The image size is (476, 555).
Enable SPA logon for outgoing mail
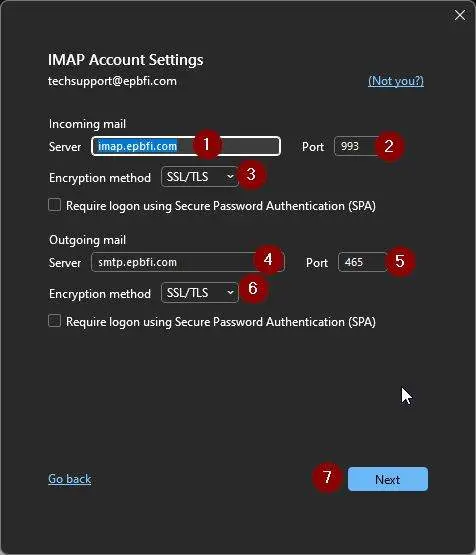tap(55, 321)
